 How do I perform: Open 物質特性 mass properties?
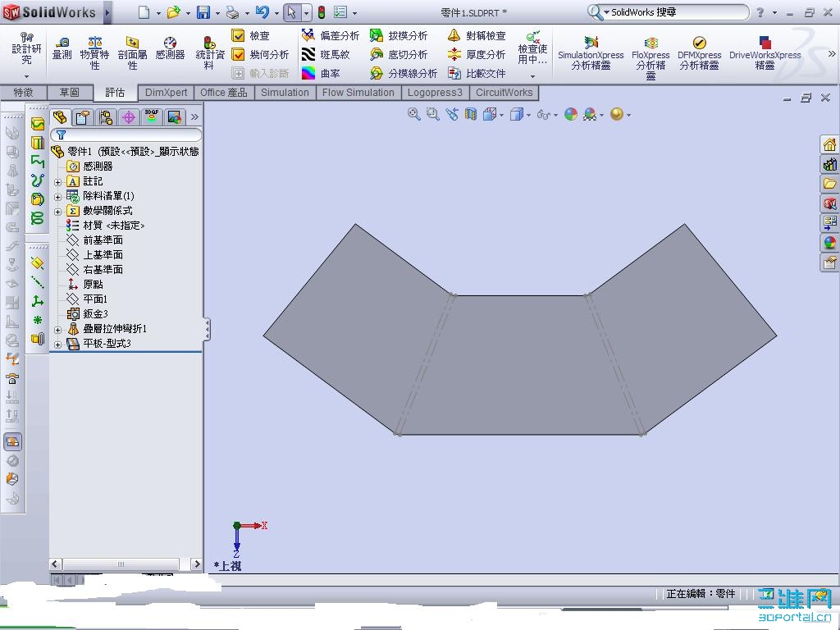coord(94,52)
